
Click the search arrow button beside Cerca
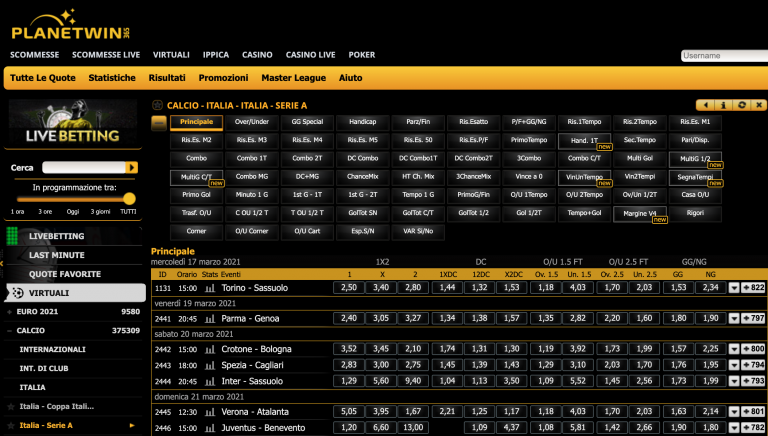(x=130, y=167)
